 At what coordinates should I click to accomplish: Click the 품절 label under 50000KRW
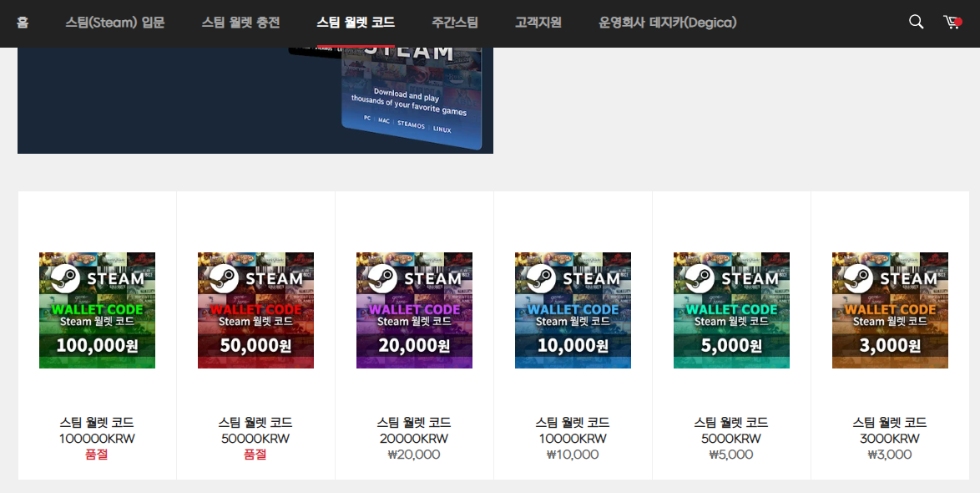click(x=255, y=455)
